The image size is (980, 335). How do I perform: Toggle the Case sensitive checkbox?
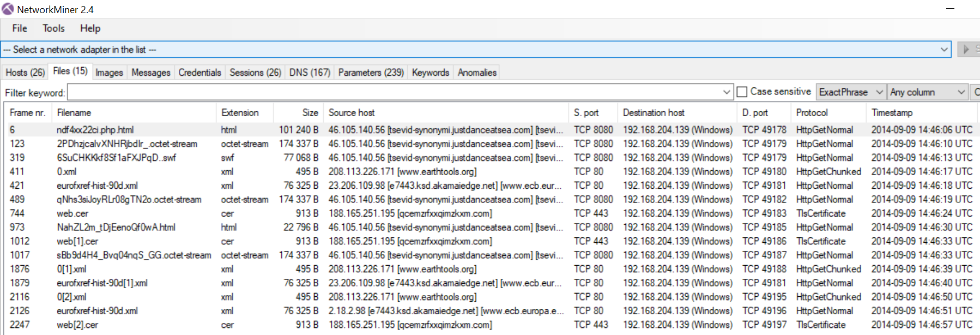742,92
